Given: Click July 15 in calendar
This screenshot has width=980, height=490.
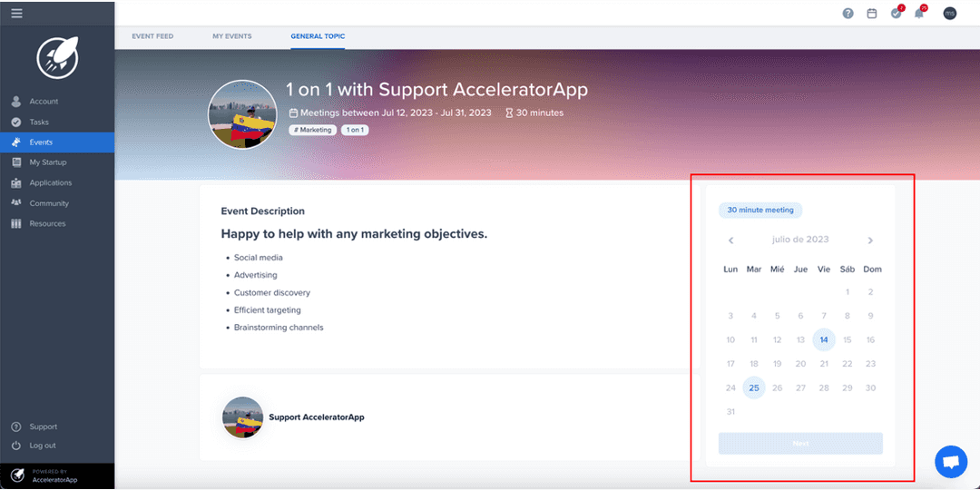Looking at the screenshot, I should 847,340.
